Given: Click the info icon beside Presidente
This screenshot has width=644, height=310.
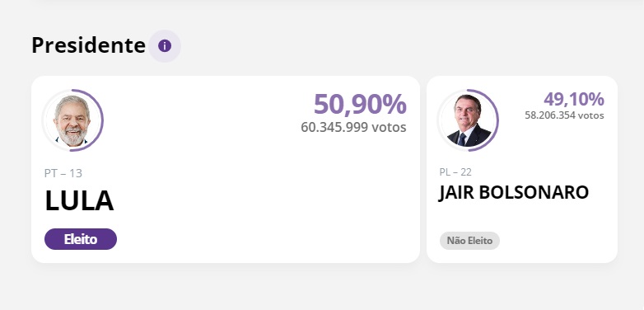Looking at the screenshot, I should click(x=165, y=45).
